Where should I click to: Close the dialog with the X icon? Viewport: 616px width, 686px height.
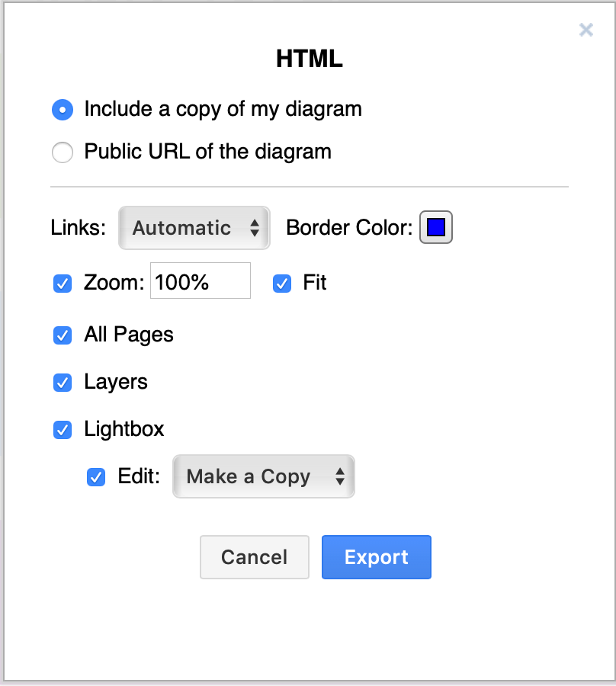(x=586, y=30)
